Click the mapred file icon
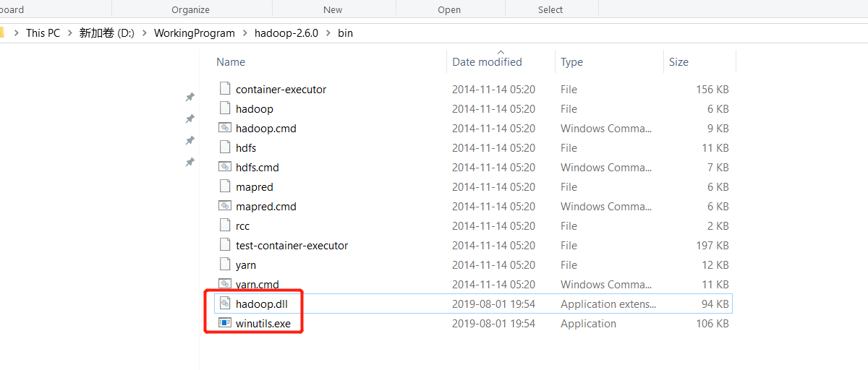The width and height of the screenshot is (868, 370). click(224, 186)
